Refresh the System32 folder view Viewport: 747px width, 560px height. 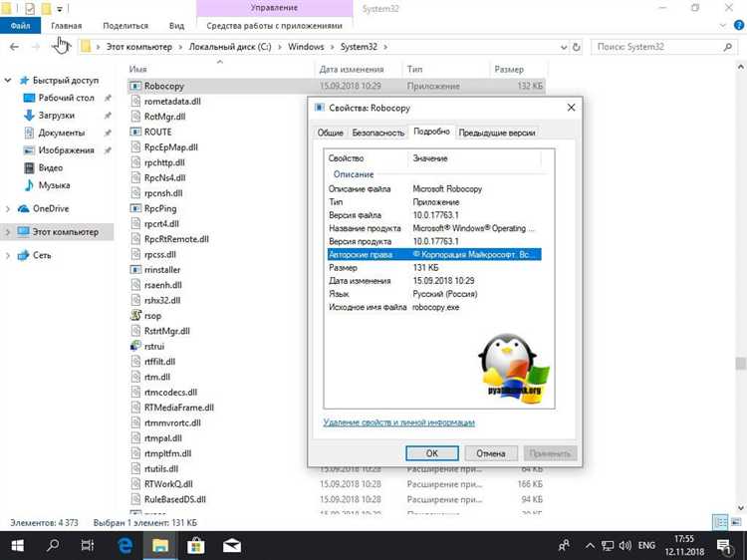point(577,47)
